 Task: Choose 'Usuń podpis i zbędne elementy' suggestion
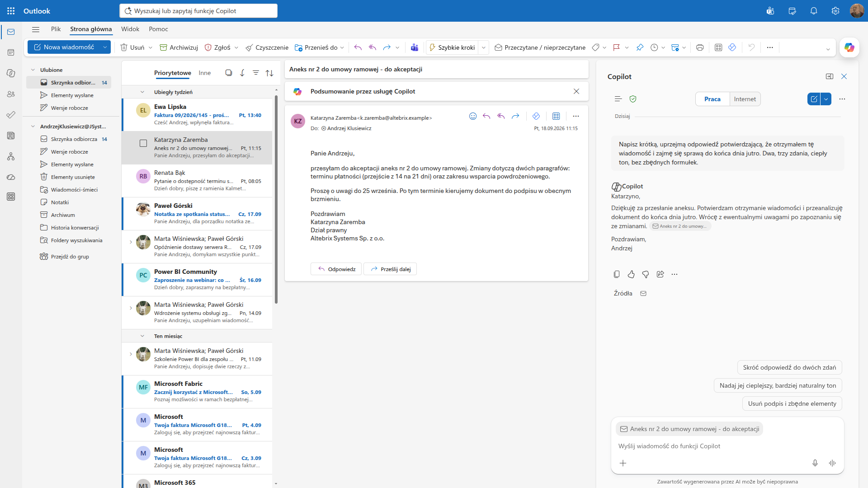click(792, 404)
